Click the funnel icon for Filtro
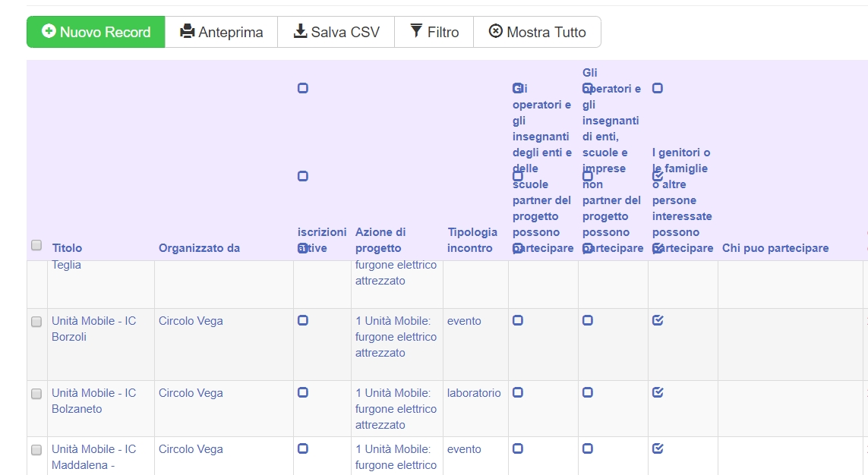868x475 pixels. 416,31
